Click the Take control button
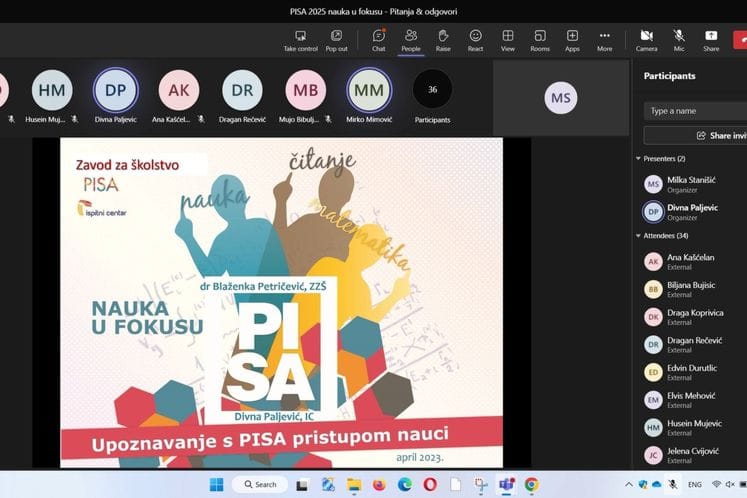The image size is (747, 498). tap(300, 41)
